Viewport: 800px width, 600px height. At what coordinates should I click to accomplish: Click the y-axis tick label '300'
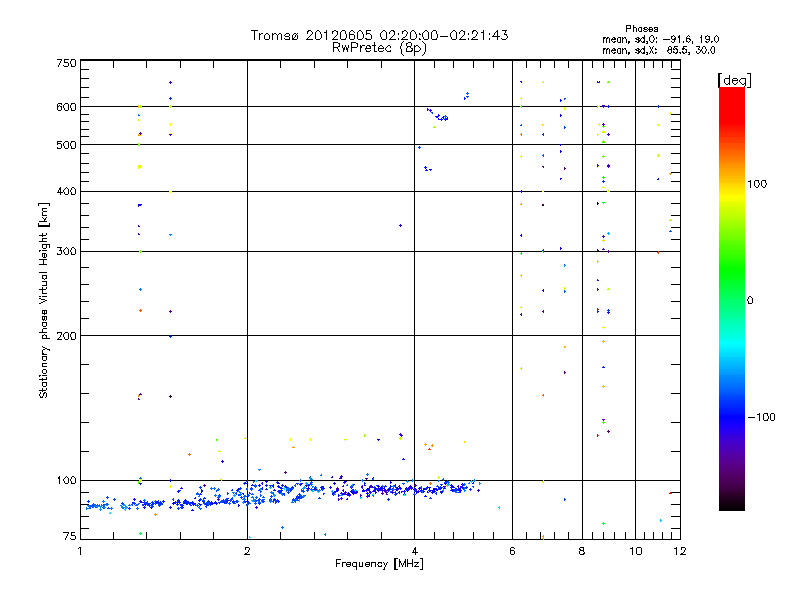tap(66, 252)
